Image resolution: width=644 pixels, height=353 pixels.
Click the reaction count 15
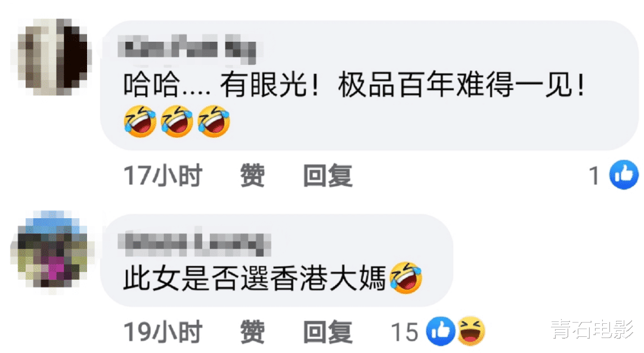(x=404, y=332)
